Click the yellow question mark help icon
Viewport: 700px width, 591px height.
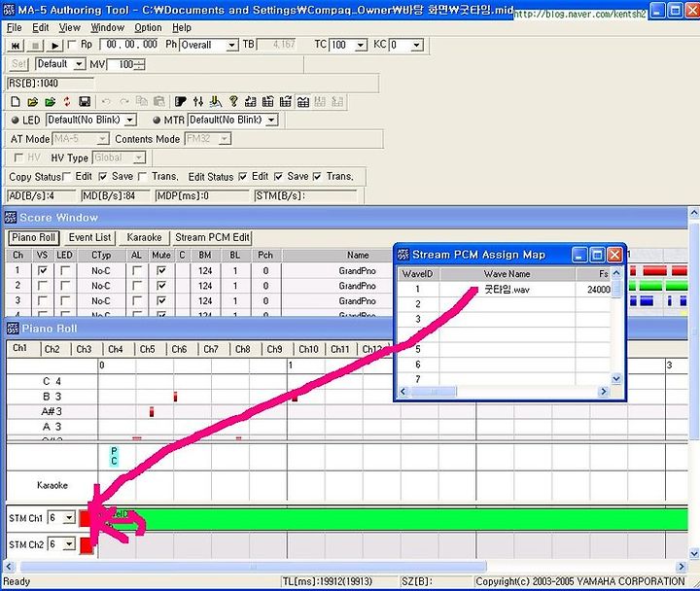click(x=233, y=102)
